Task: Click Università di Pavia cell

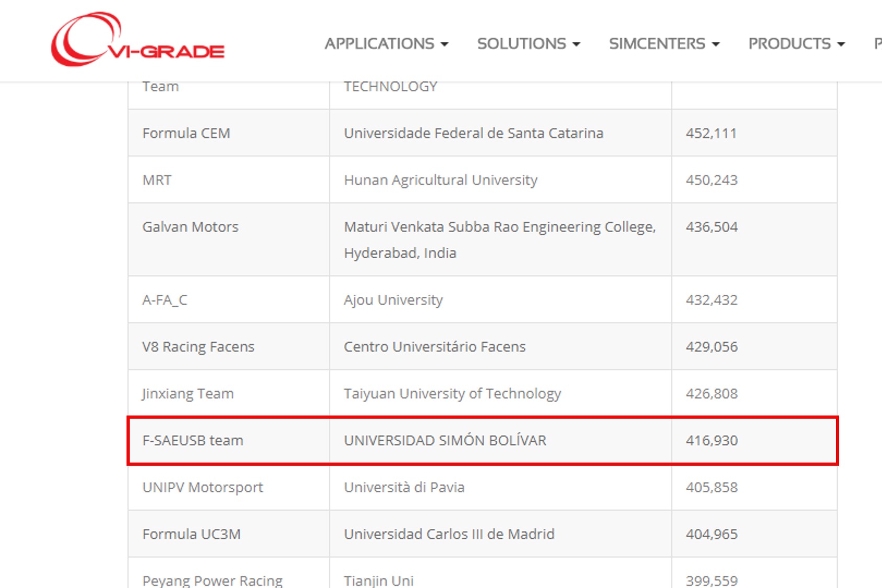Action: [x=500, y=487]
